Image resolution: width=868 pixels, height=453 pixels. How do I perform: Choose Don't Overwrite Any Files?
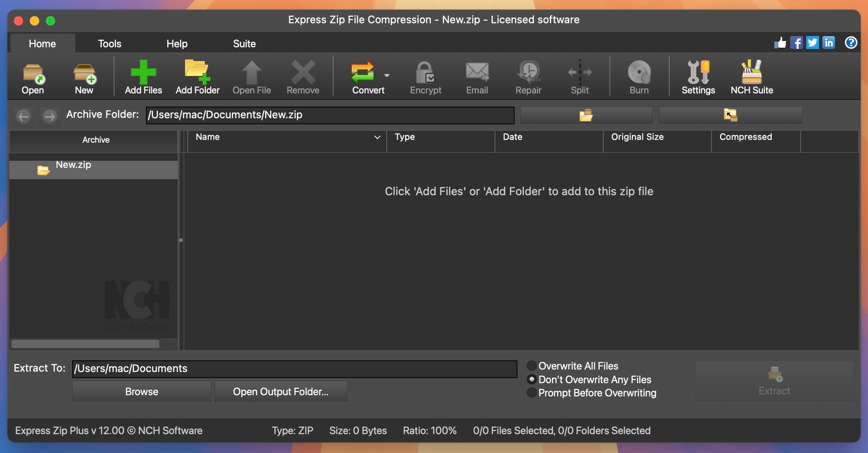pos(532,379)
